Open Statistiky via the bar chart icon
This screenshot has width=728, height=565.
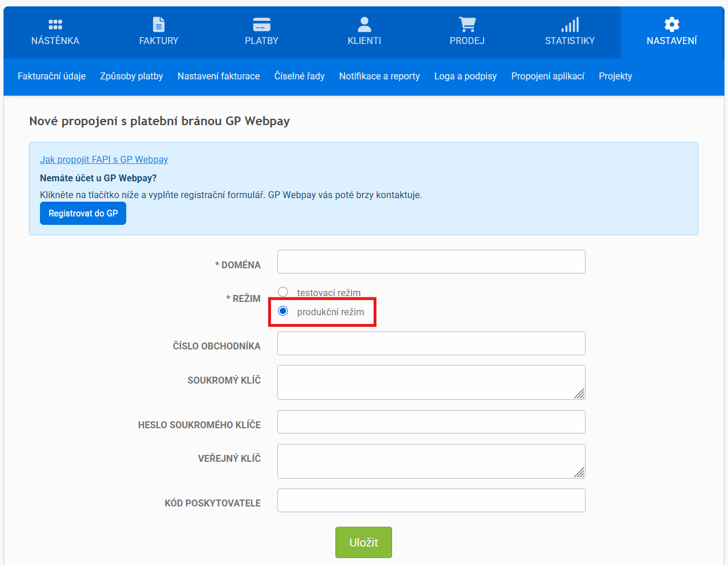click(570, 24)
